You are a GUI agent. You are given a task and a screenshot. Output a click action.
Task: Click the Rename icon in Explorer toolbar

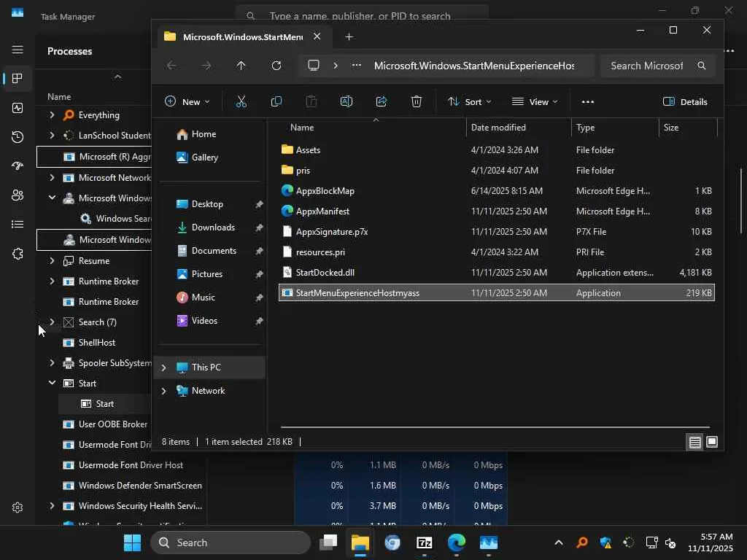(x=347, y=102)
